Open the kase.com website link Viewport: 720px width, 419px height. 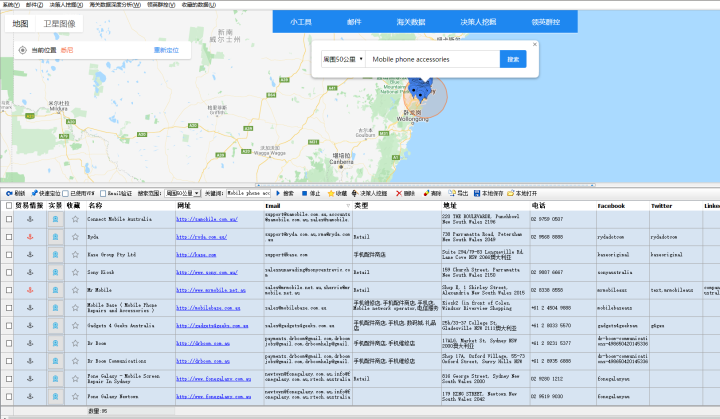[x=196, y=255]
